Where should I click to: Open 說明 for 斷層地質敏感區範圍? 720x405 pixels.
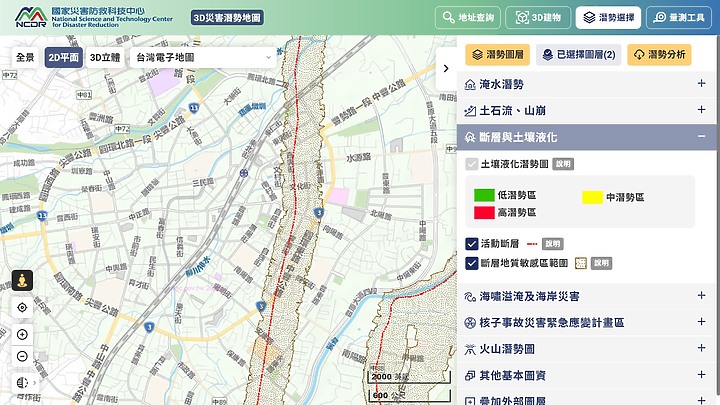click(x=601, y=263)
